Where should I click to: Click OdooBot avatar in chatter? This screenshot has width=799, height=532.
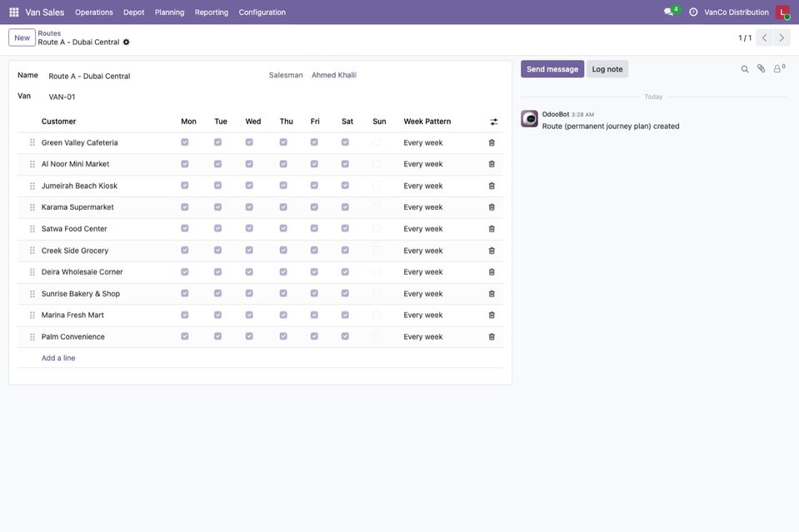[x=529, y=118]
